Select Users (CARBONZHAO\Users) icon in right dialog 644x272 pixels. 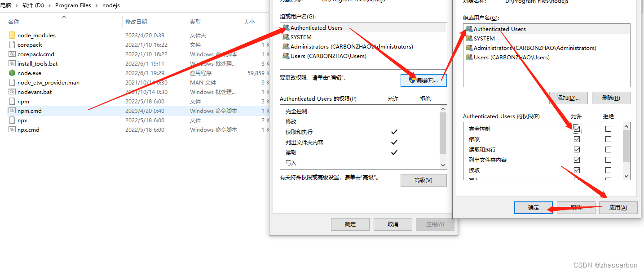[x=469, y=57]
